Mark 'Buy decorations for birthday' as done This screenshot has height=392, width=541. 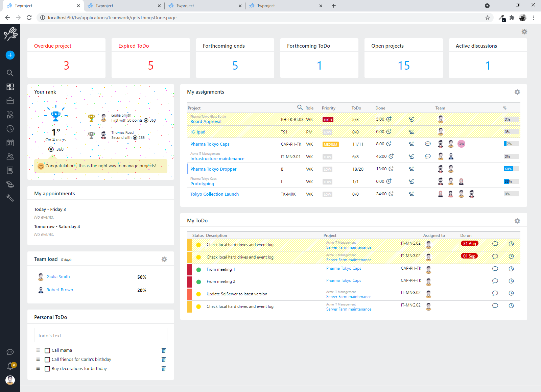[x=47, y=369]
